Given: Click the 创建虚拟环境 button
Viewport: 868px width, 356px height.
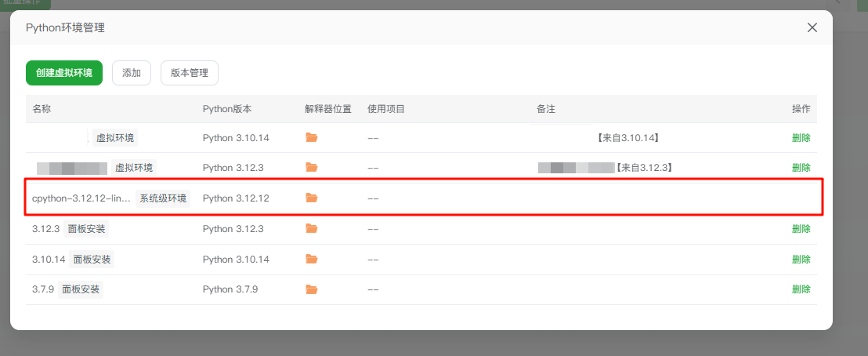Looking at the screenshot, I should point(64,73).
